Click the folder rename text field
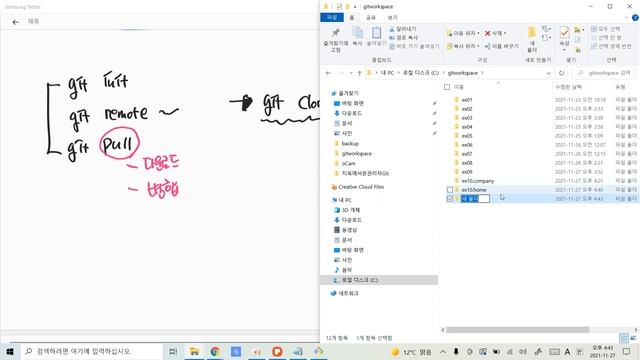This screenshot has width=640, height=360. coord(475,199)
